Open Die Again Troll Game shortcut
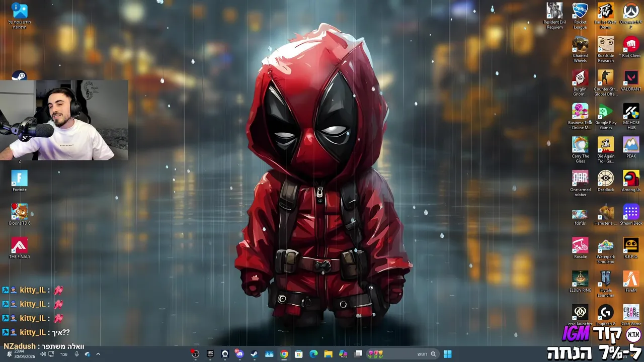This screenshot has height=362, width=644. [605, 150]
